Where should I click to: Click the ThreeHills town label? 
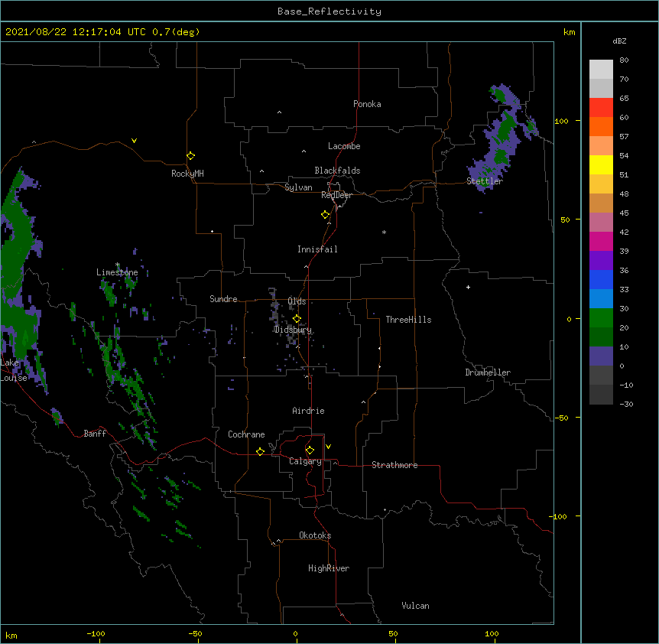point(408,320)
